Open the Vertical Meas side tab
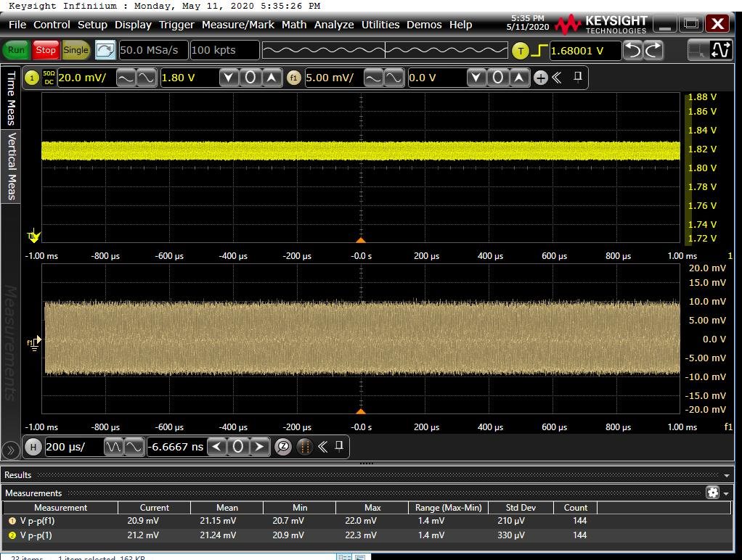The image size is (742, 560). coord(11,166)
